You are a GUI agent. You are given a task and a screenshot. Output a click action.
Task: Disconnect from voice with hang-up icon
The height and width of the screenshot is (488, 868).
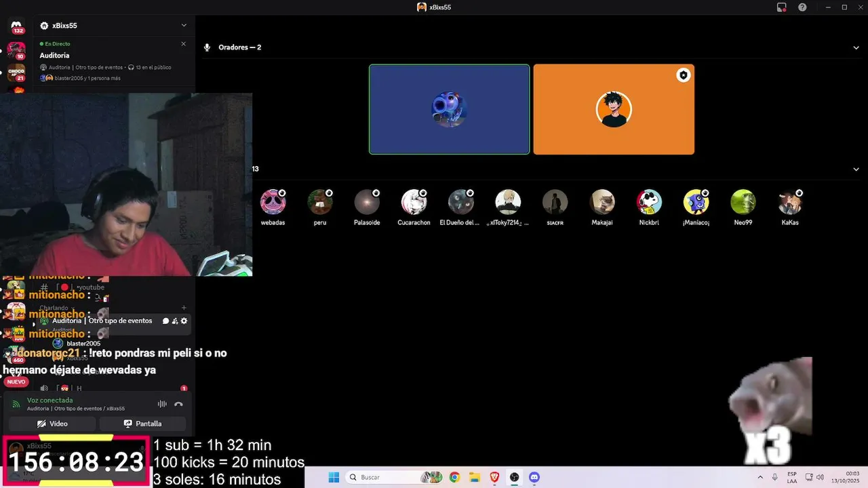point(178,404)
